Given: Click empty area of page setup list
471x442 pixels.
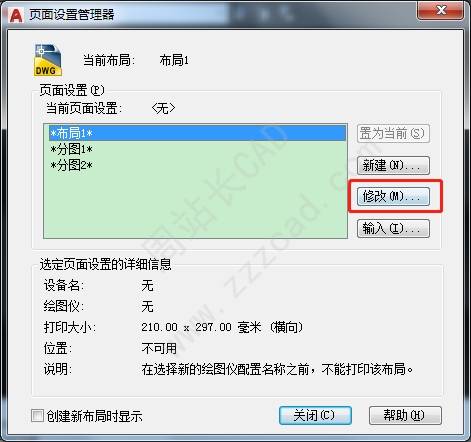Looking at the screenshot, I should tap(195, 205).
